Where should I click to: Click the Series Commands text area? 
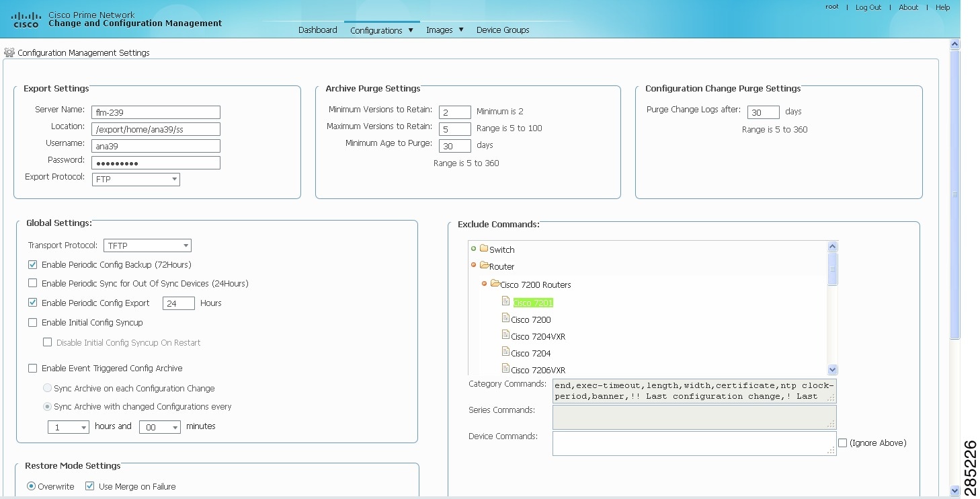tap(694, 417)
